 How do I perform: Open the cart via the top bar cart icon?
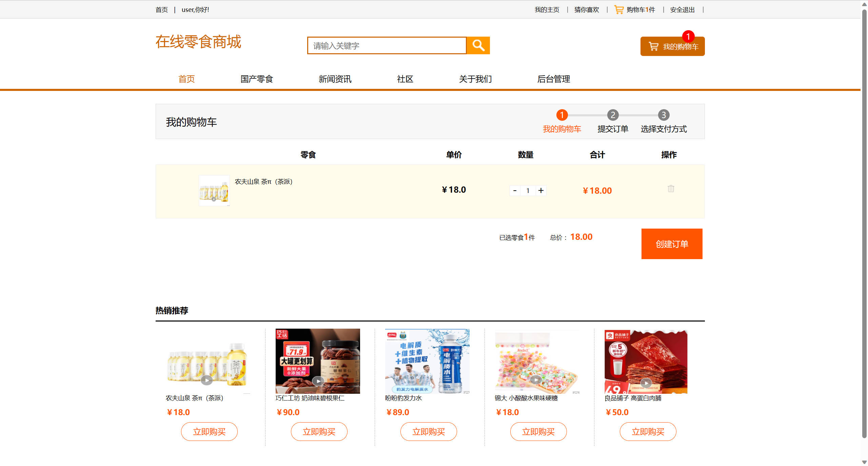[618, 9]
